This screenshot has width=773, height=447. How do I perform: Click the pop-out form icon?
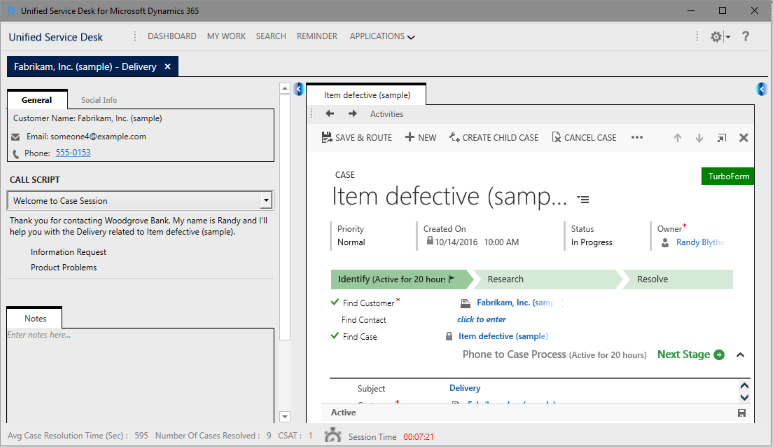(x=721, y=138)
